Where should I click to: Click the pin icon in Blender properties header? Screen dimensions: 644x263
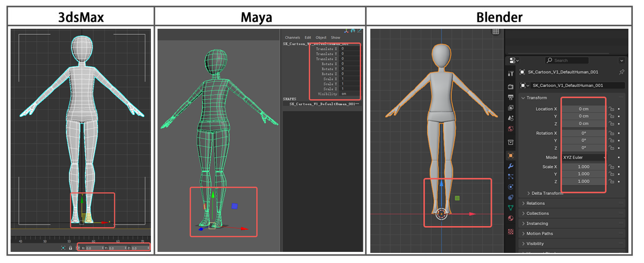pos(621,72)
